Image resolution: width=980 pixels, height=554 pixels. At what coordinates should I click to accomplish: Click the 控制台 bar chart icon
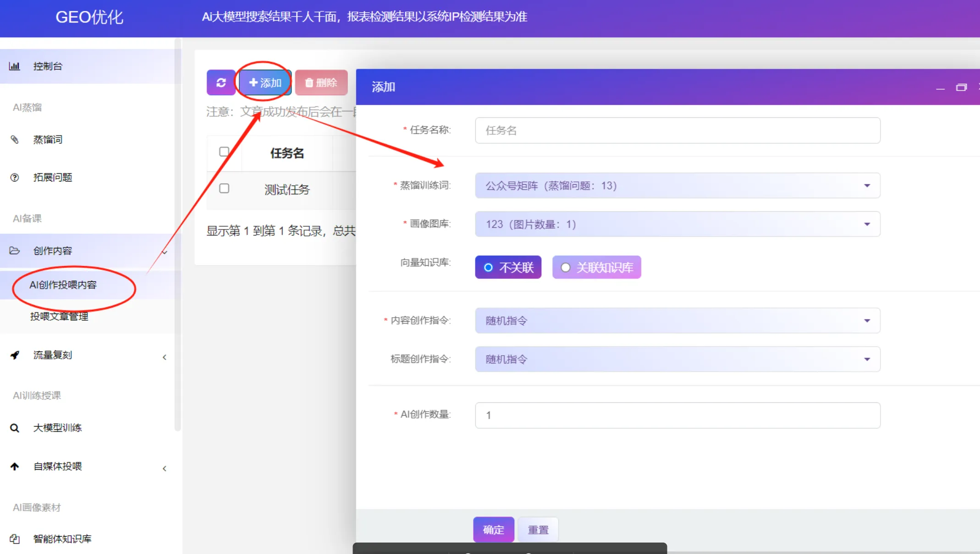tap(15, 66)
